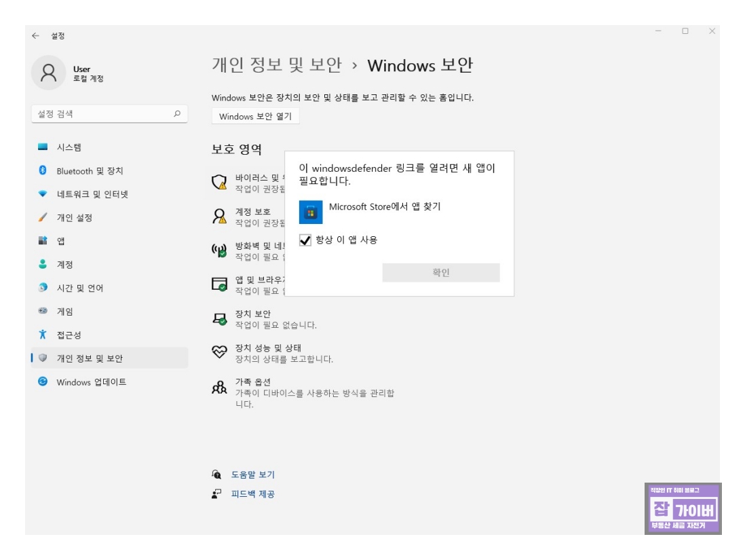This screenshot has width=745, height=560.
Task: Click the 장치 보안 laptop icon
Action: (219, 318)
